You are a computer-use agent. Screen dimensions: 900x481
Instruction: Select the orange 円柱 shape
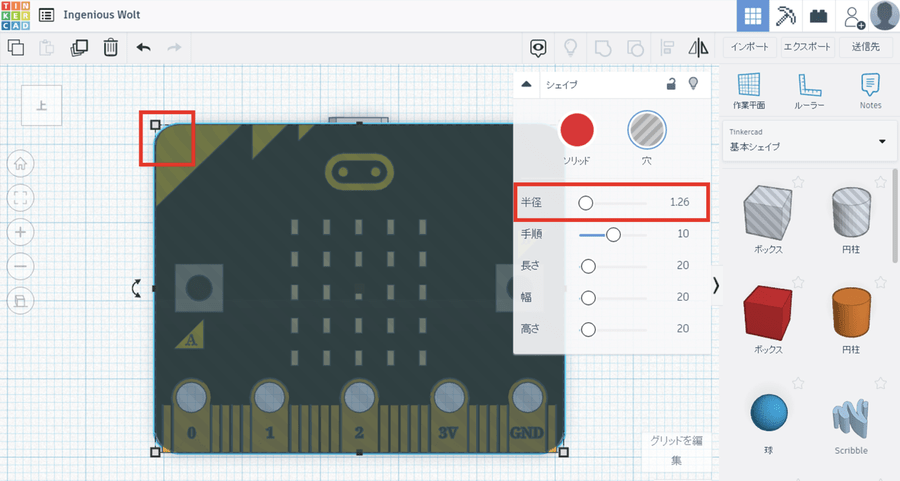[851, 312]
